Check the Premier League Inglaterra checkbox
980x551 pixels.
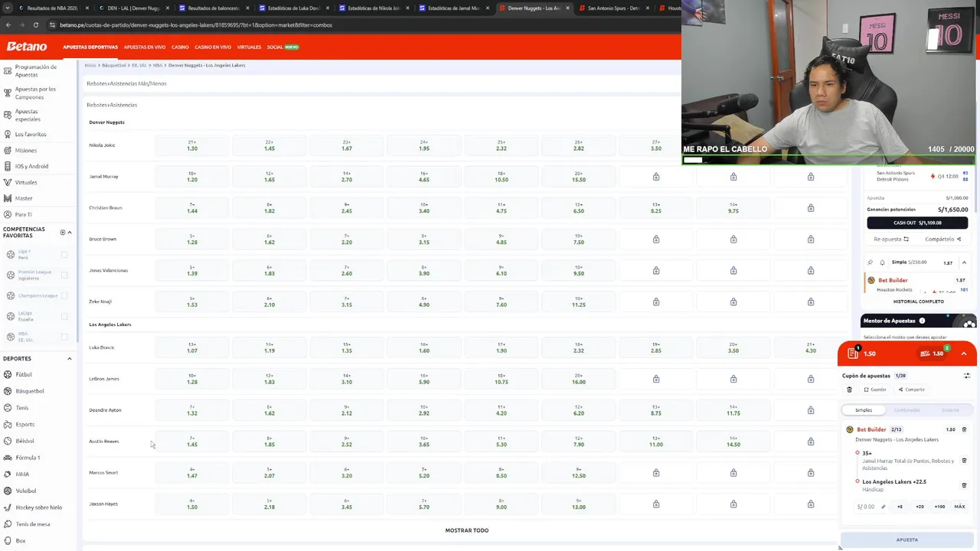coord(64,275)
